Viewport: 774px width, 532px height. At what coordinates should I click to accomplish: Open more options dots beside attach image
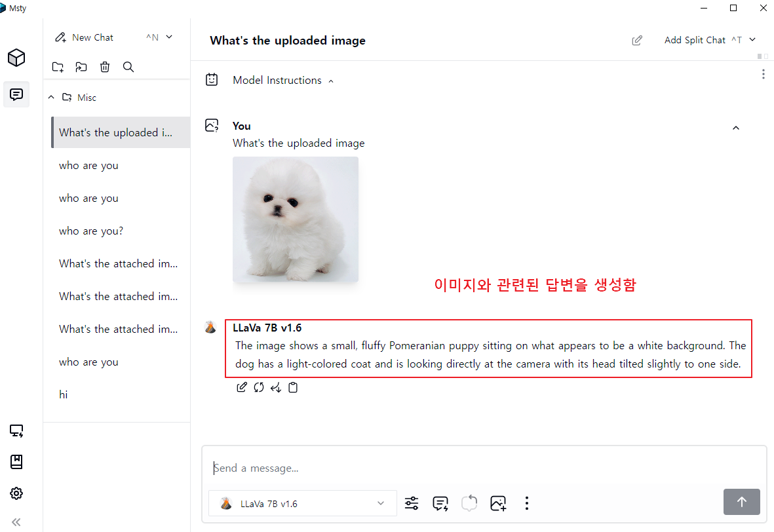pos(527,503)
